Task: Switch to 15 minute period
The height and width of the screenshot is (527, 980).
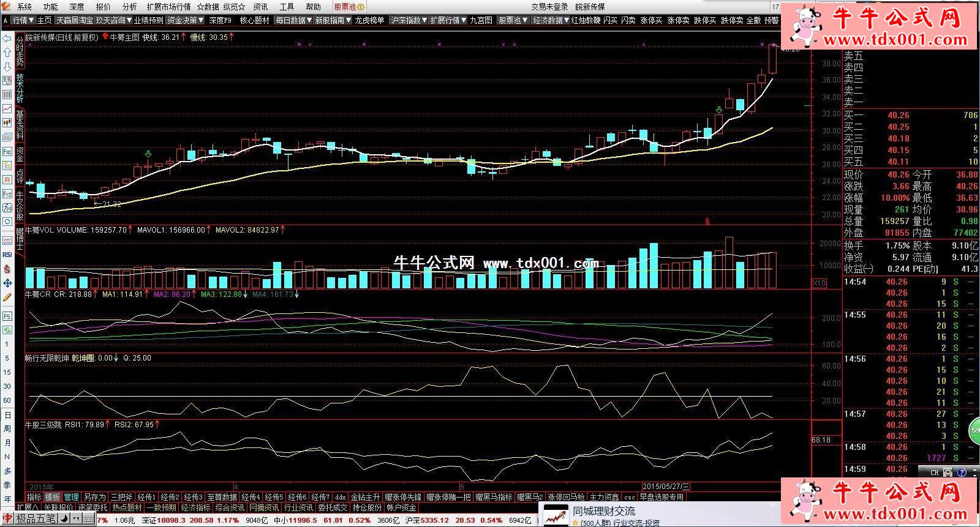Action: [7, 372]
